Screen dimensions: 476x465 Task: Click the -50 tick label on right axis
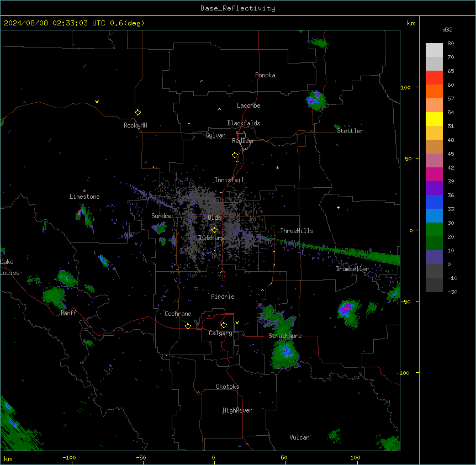click(405, 302)
